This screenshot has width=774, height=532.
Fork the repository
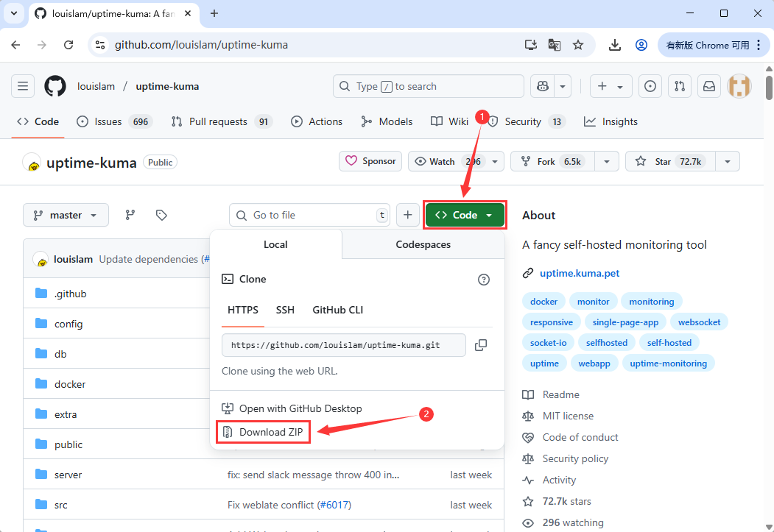(553, 161)
